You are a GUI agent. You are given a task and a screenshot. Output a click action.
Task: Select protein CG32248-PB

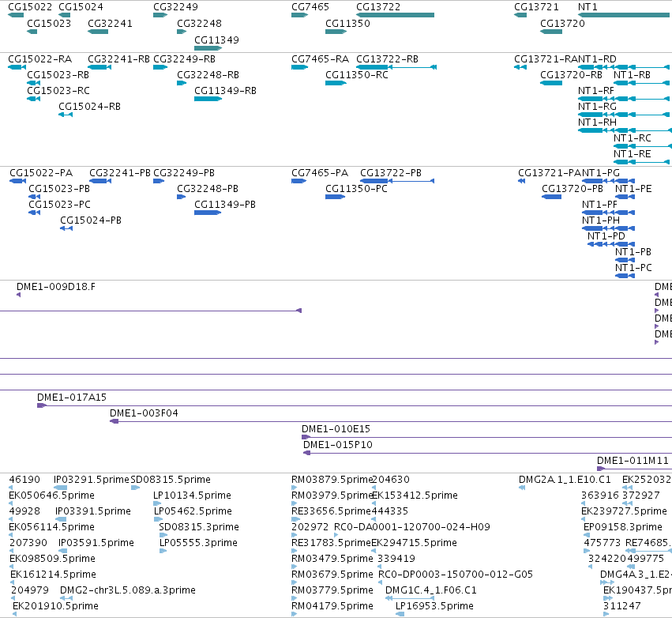208,189
